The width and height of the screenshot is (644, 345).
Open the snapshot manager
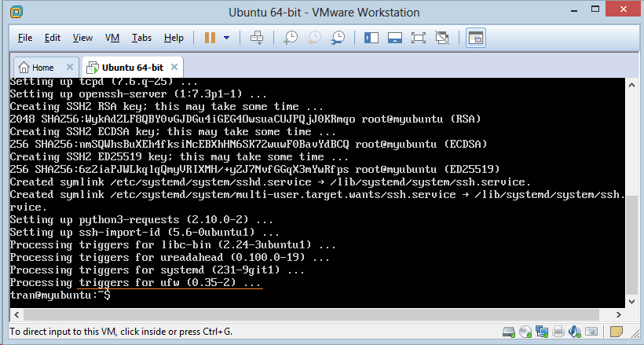pyautogui.click(x=338, y=38)
